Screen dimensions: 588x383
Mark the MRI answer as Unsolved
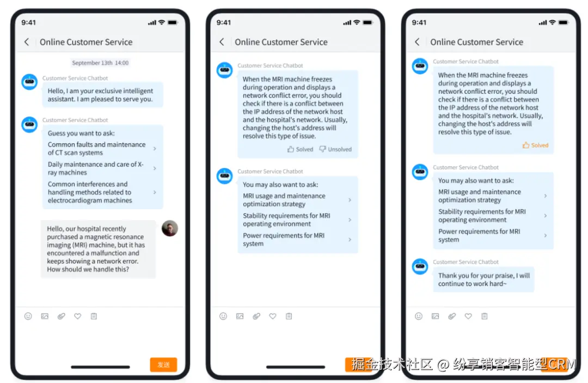pos(335,149)
